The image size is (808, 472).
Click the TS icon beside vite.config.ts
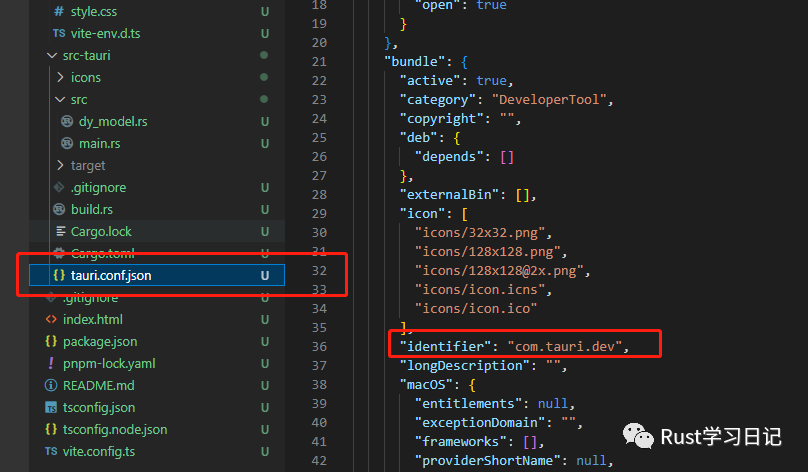(x=51, y=451)
